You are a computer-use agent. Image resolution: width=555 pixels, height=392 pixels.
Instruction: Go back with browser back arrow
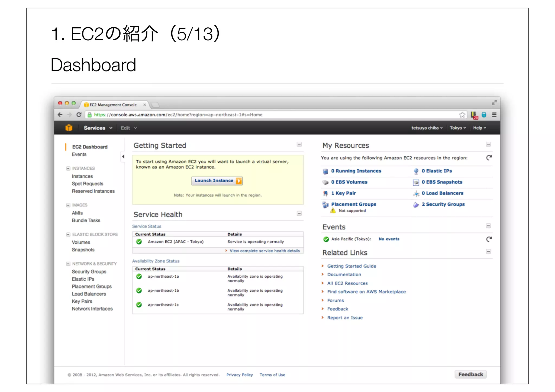(60, 115)
